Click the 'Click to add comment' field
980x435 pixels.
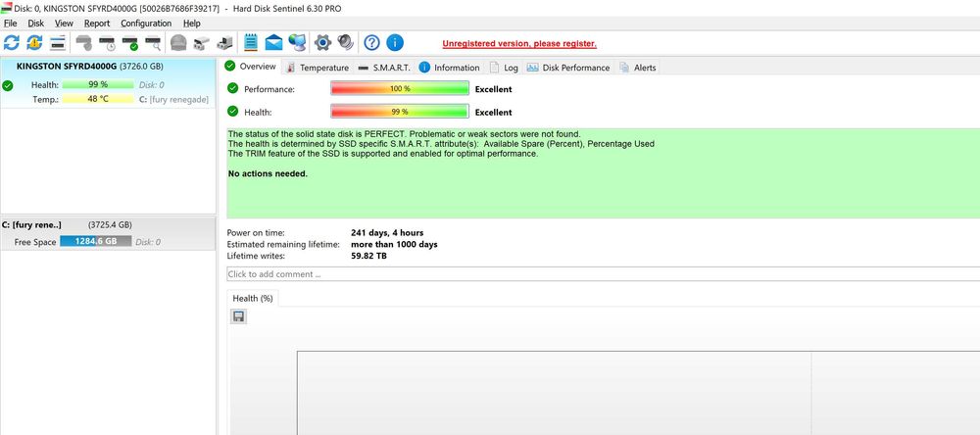click(x=603, y=273)
